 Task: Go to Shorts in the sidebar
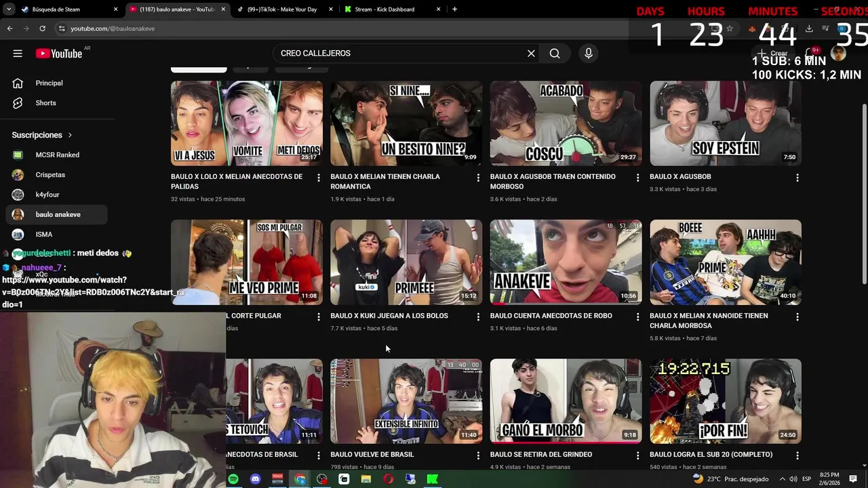[x=57, y=103]
